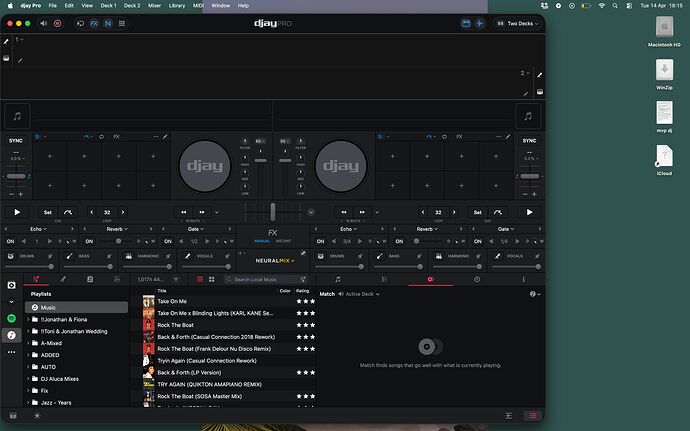Click the blue video icon next to Two Decks
690x431 pixels.
tap(466, 23)
